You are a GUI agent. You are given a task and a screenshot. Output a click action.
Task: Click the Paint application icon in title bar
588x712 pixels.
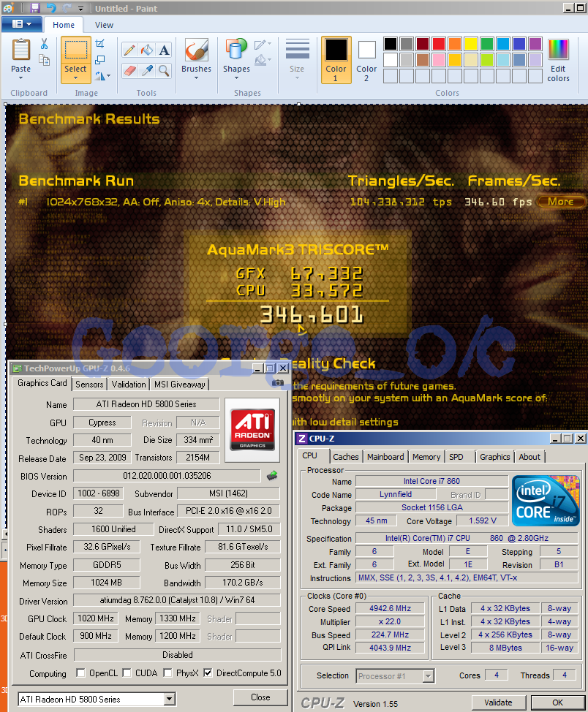click(8, 8)
